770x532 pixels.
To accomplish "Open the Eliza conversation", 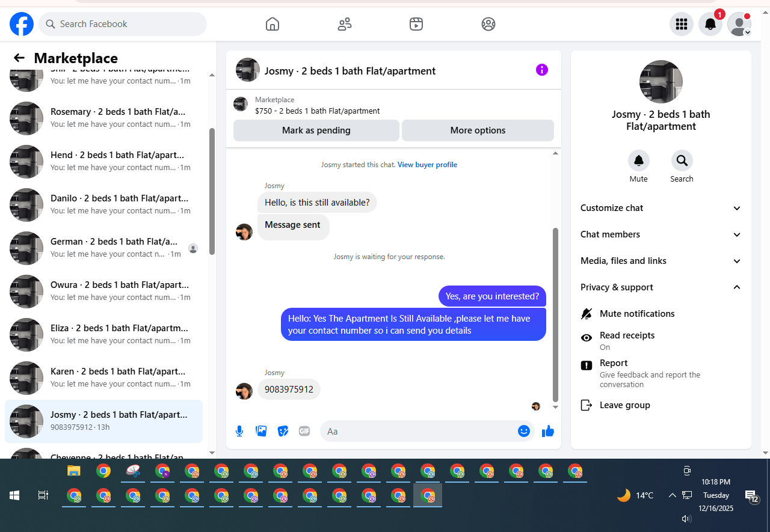I will [103, 334].
